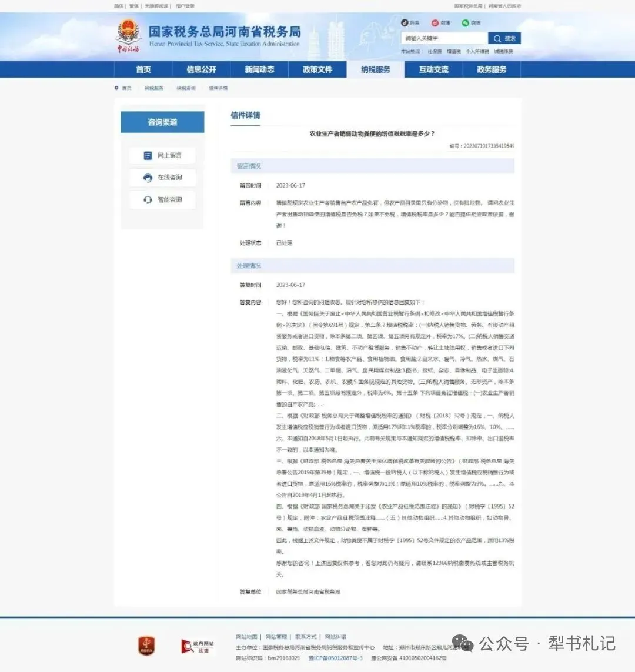
Task: Click the letter title about 动物粪便 tax rate
Action: (372, 133)
